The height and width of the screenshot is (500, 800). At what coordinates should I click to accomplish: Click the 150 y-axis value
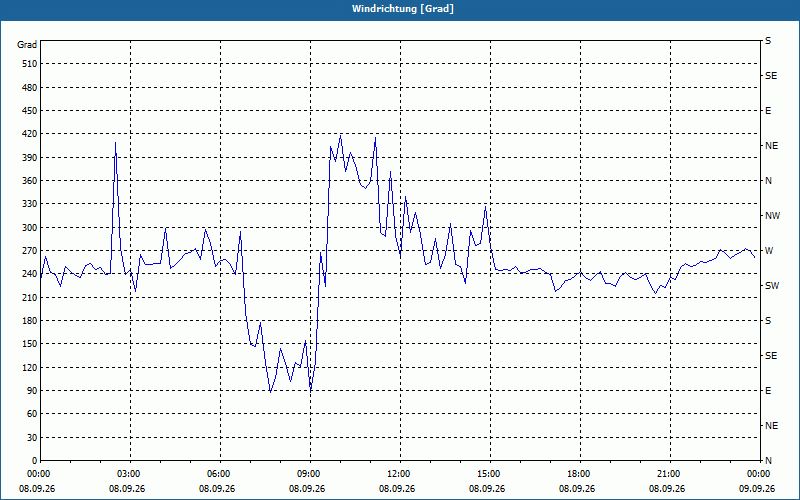coord(30,344)
